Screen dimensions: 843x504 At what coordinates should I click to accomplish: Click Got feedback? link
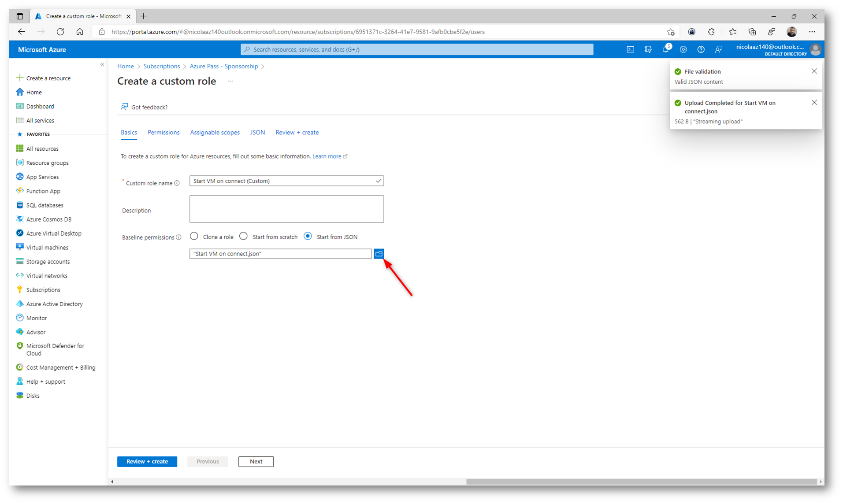click(144, 107)
